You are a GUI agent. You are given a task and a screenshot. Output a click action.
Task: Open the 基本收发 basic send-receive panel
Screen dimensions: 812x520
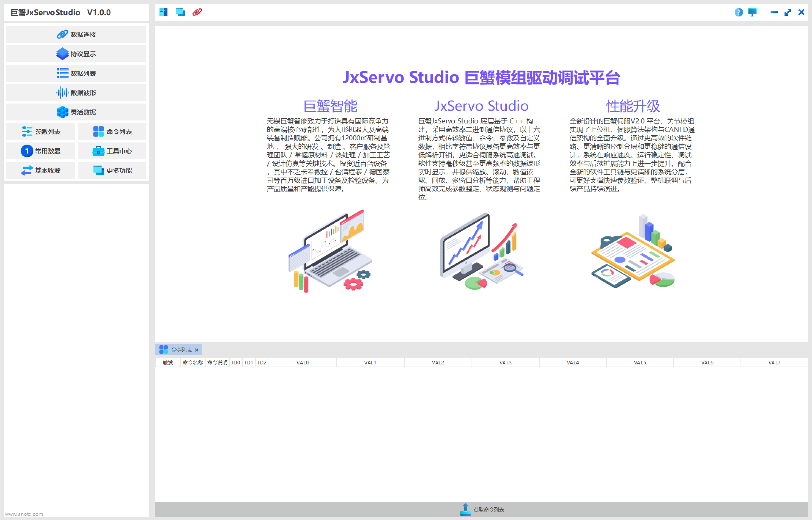pyautogui.click(x=41, y=170)
